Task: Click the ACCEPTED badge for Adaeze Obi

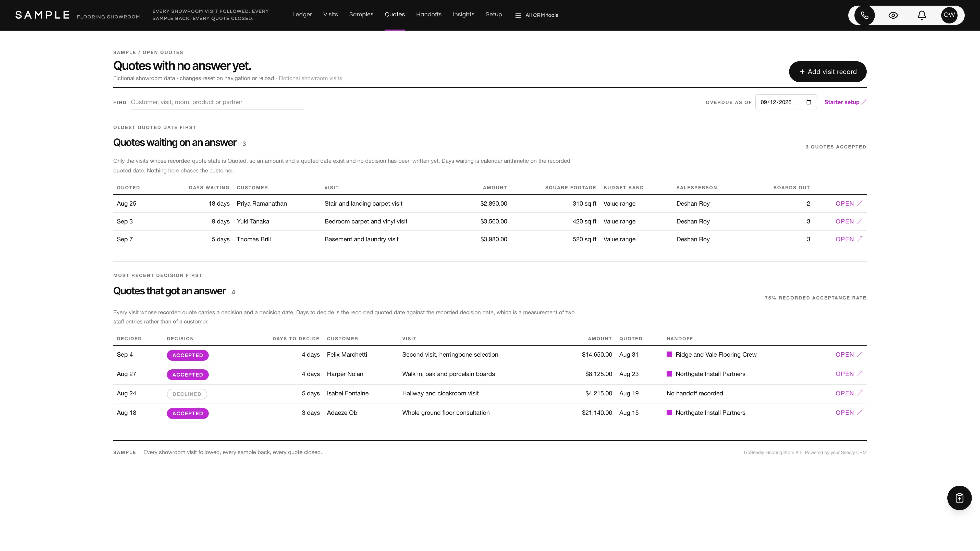Action: click(x=188, y=413)
